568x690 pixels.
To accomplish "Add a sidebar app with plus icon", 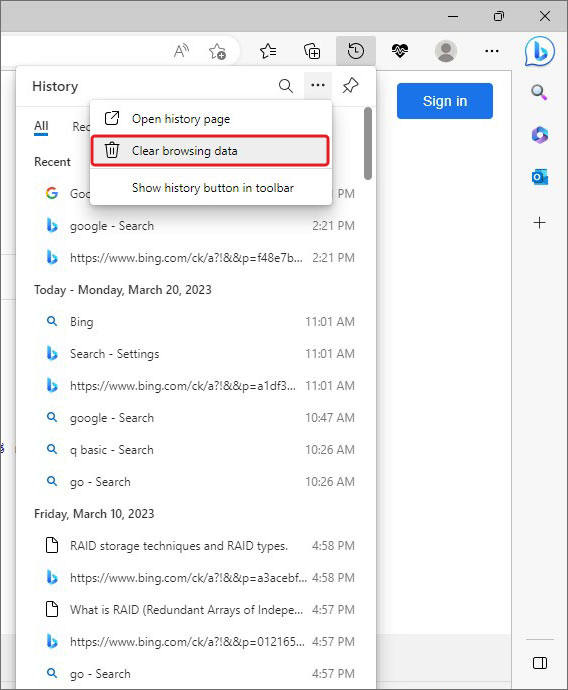I will pyautogui.click(x=539, y=223).
